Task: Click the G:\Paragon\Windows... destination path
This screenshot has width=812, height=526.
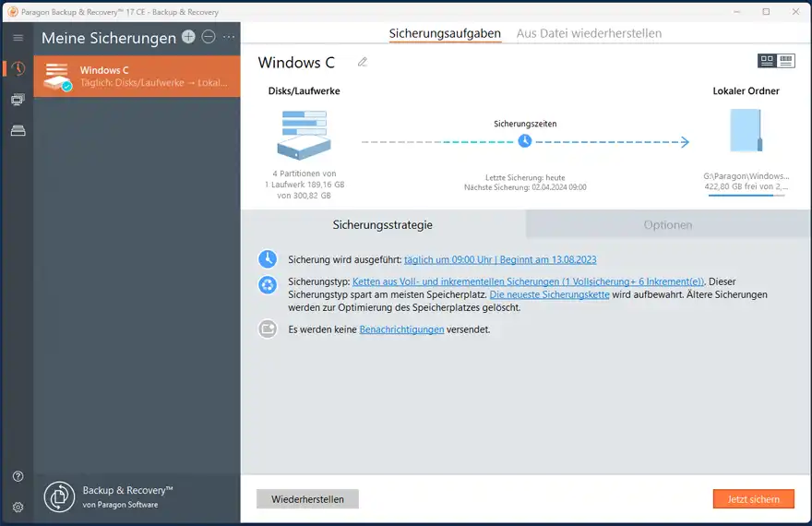Action: [746, 176]
